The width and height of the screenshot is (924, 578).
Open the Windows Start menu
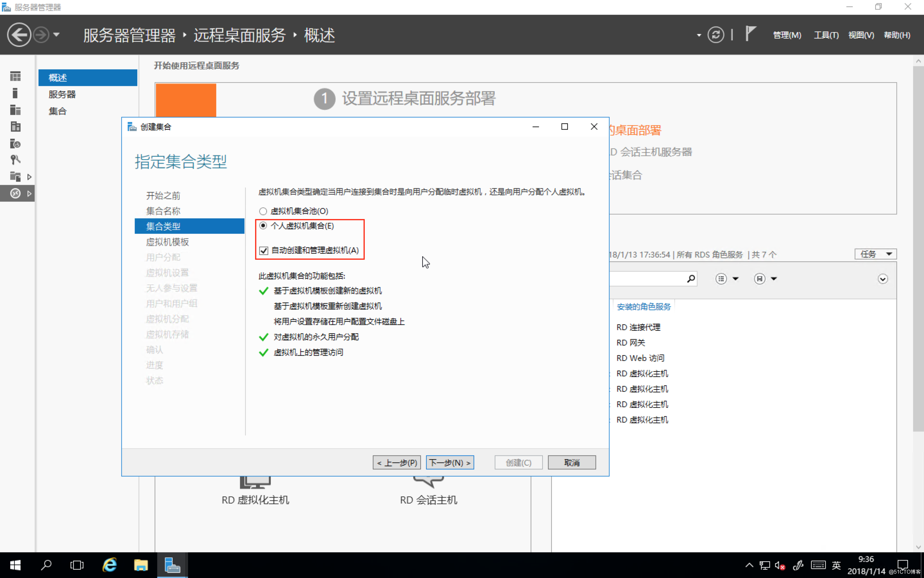(15, 565)
